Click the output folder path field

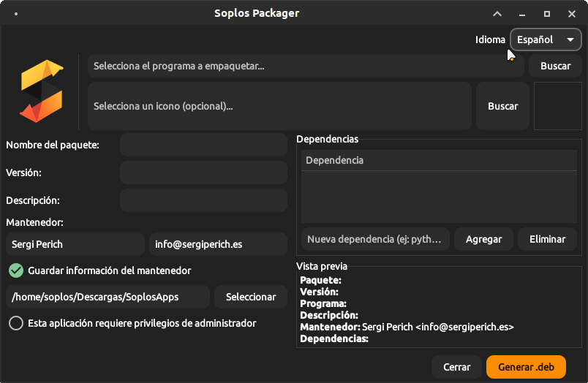[108, 297]
